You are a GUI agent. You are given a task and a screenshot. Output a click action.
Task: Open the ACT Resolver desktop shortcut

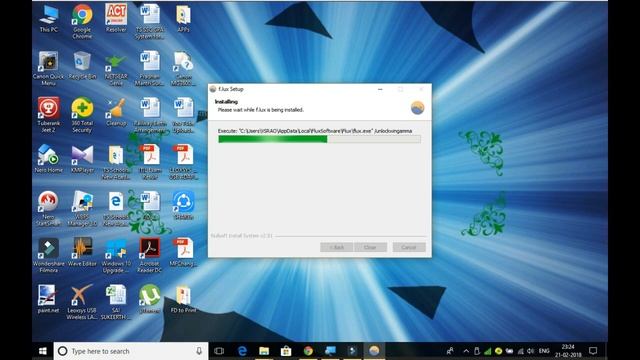click(116, 18)
